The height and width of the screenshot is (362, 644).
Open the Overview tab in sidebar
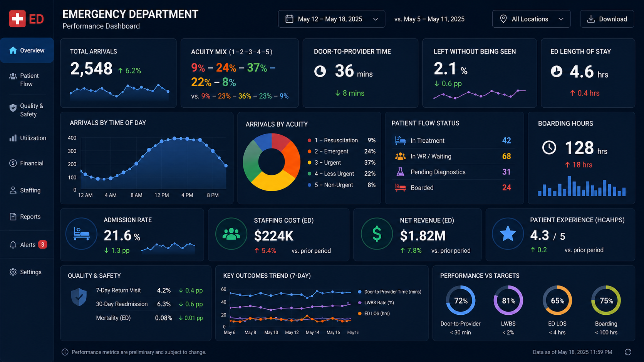coord(27,50)
